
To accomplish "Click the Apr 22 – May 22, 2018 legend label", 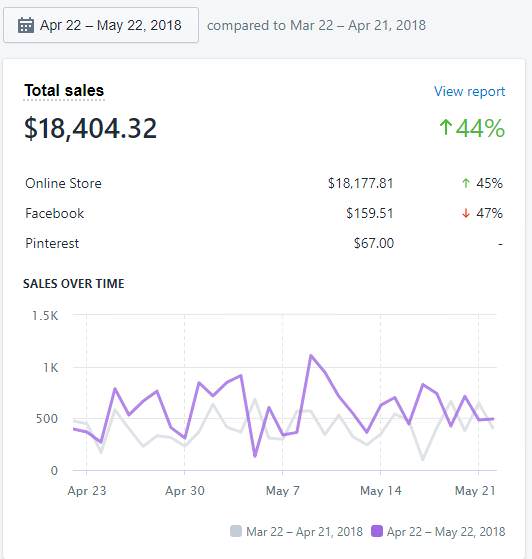I will pyautogui.click(x=446, y=532).
